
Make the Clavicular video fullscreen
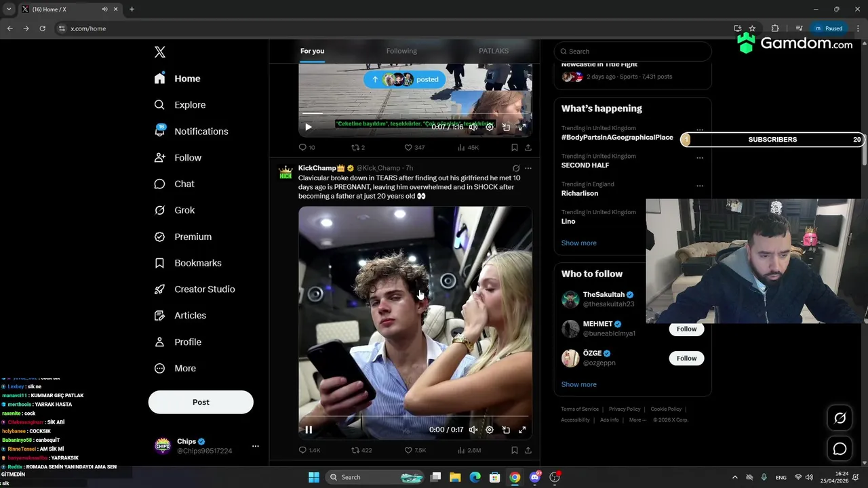522,430
